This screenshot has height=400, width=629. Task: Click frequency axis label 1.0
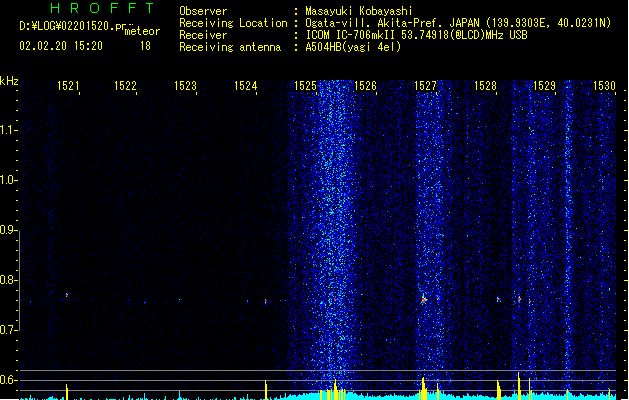[8, 180]
